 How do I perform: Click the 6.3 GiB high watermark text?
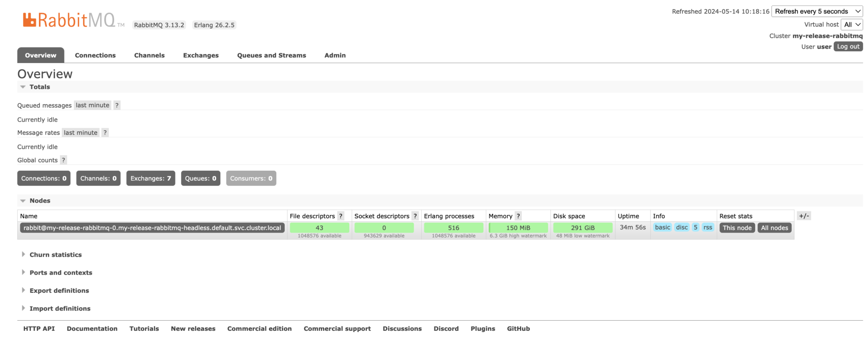tap(518, 236)
